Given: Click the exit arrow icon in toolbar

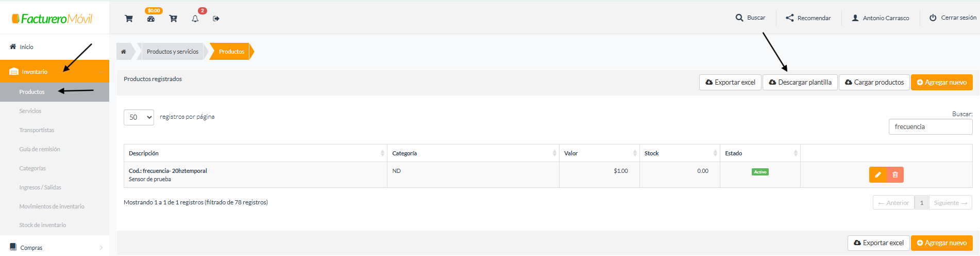Looking at the screenshot, I should 216,19.
